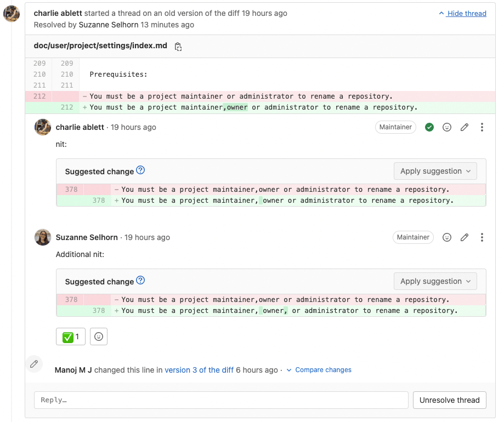Open Apply suggestion dropdown in Suzanne's comment
The image size is (504, 422).
click(x=435, y=281)
